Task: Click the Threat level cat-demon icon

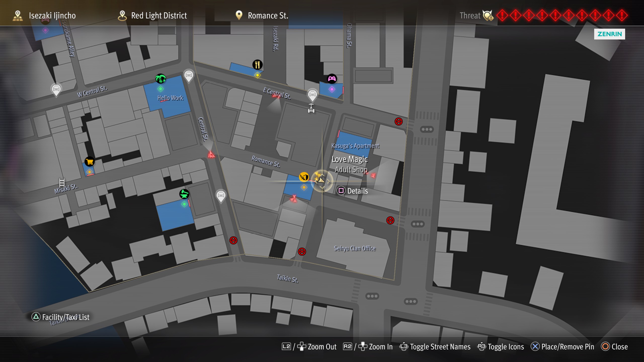Action: coord(488,16)
